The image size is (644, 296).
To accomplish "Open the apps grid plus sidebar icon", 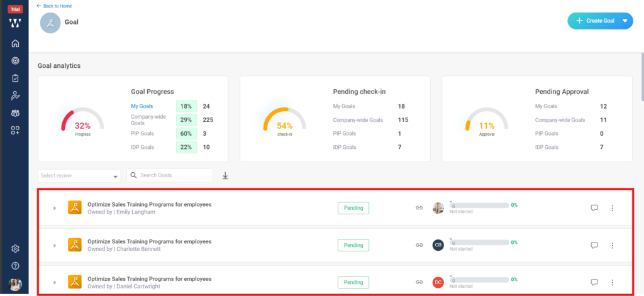I will point(15,131).
